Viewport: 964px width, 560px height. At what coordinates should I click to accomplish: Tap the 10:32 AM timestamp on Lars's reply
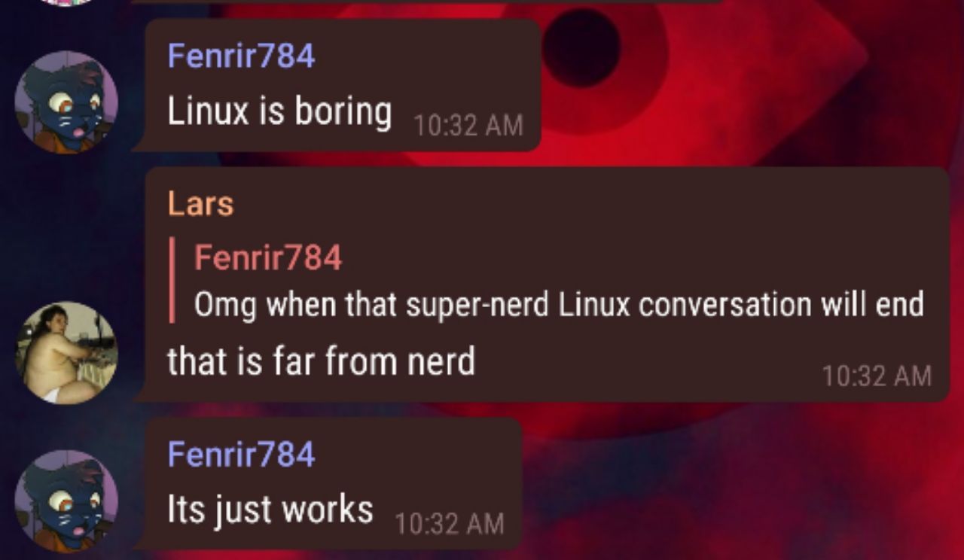tap(877, 376)
